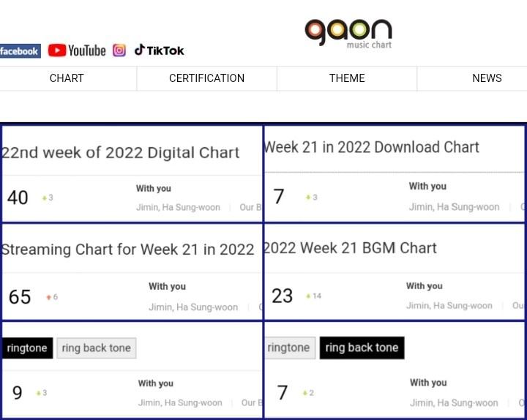Open With you in Download Chart

pyautogui.click(x=427, y=186)
